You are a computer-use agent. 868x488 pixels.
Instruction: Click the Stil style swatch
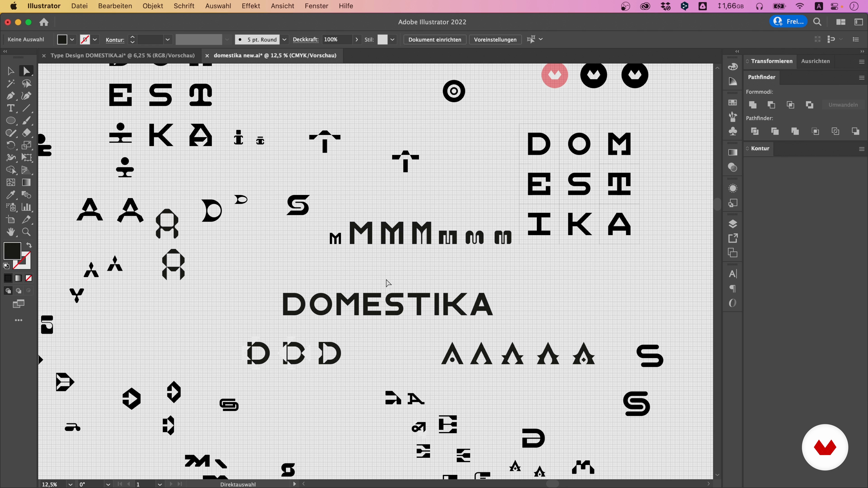tap(382, 40)
